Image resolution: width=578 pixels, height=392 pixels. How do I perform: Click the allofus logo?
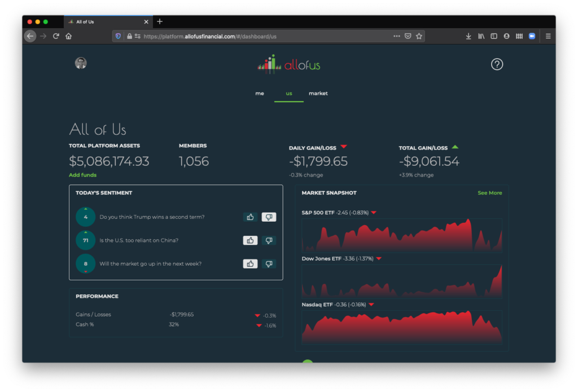point(289,64)
